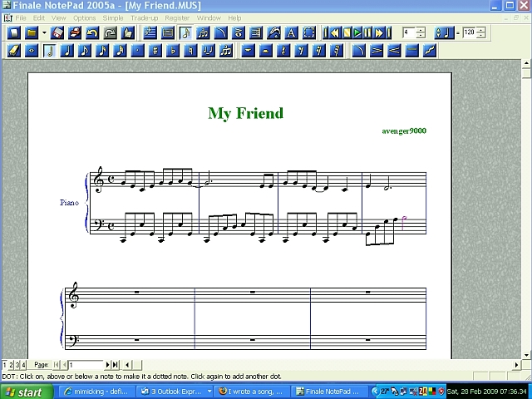Image resolution: width=532 pixels, height=399 pixels.
Task: Select the crescendo hairpin tool
Action: click(394, 50)
